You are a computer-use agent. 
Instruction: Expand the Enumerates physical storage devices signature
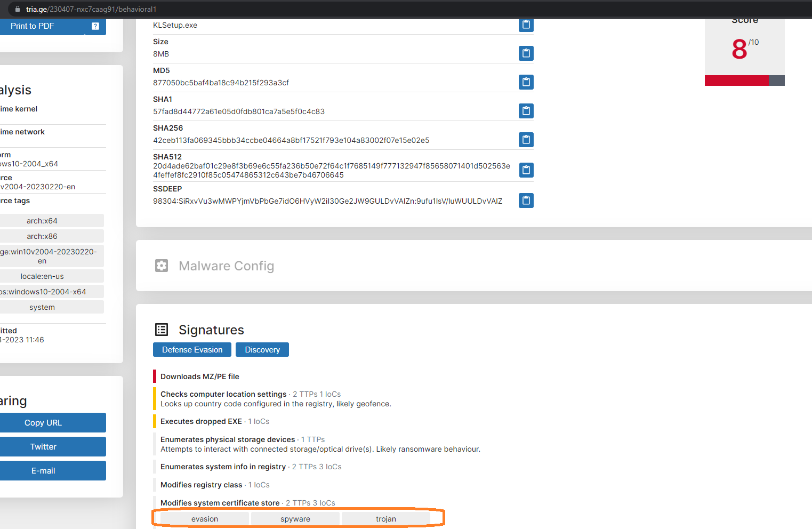click(x=228, y=439)
